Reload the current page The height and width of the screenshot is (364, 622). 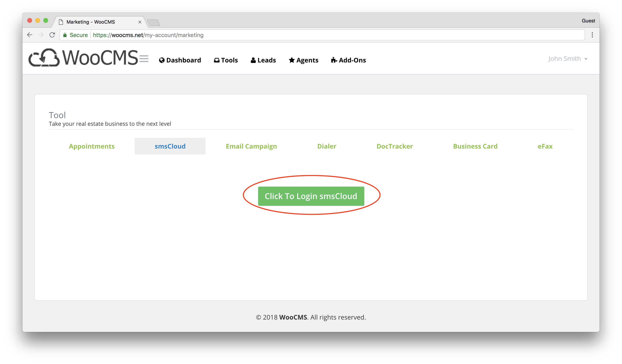click(52, 35)
